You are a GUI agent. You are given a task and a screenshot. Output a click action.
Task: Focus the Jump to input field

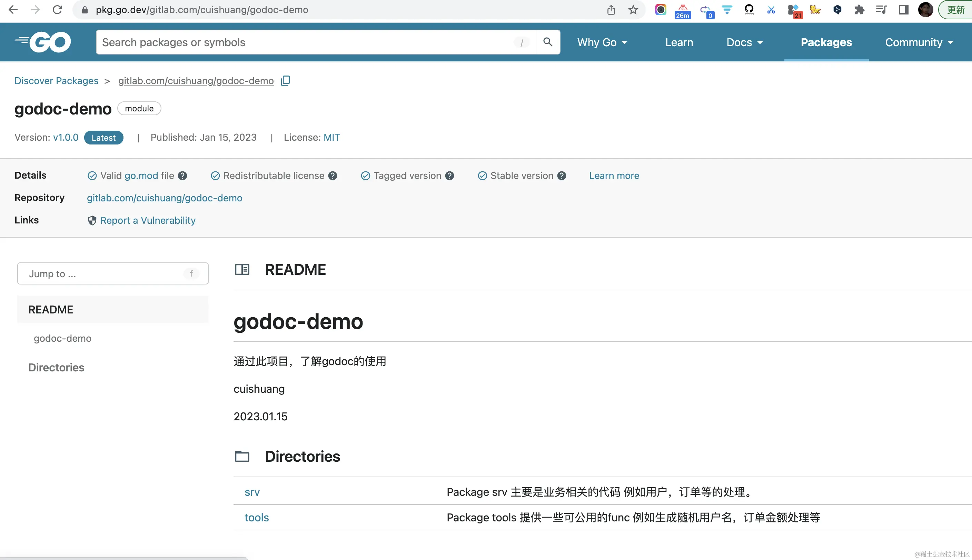104,274
